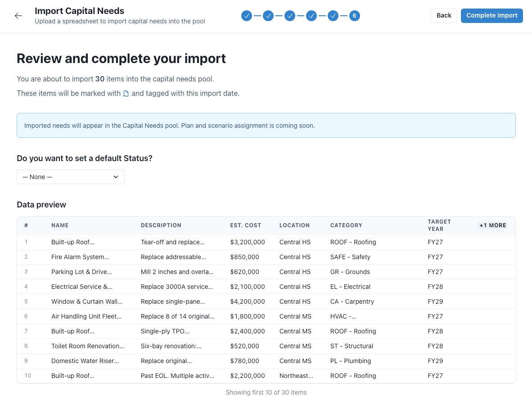
Task: Click FY29 in the Domestic Water row
Action: click(435, 361)
